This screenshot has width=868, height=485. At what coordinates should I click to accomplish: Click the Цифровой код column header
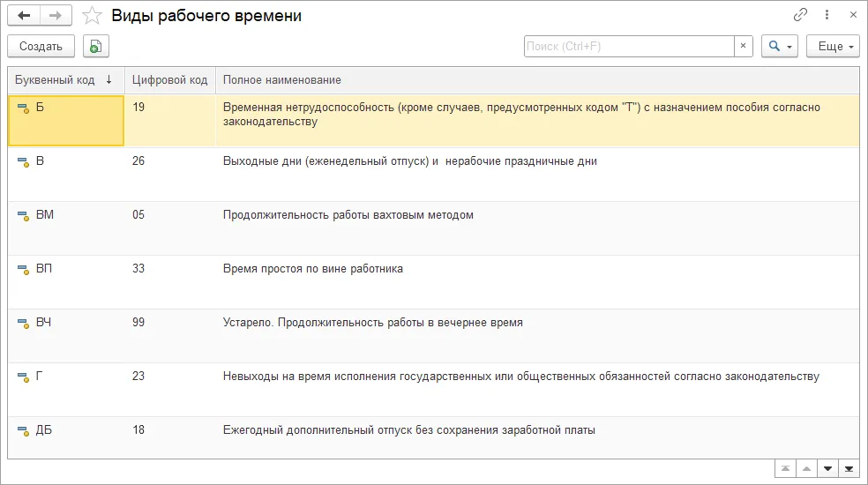[170, 80]
